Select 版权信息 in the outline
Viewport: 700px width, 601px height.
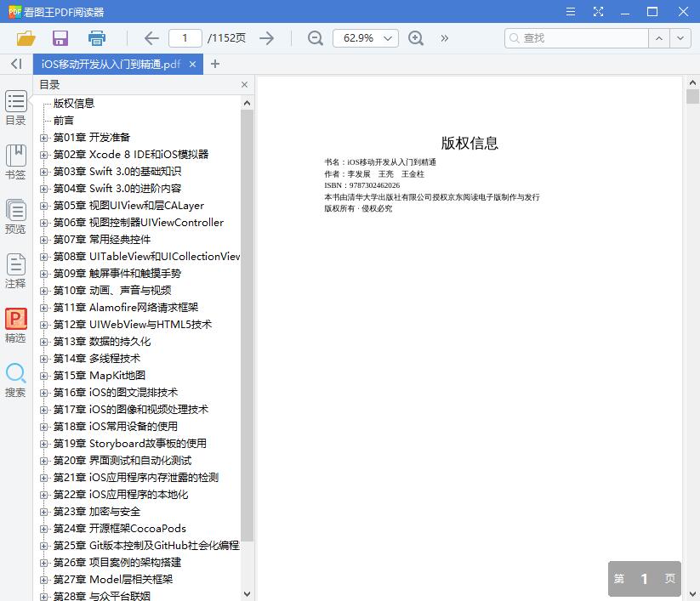[x=74, y=104]
